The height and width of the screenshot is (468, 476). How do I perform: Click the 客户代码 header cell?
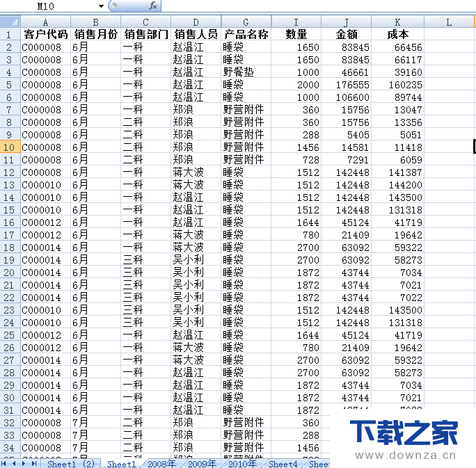(x=45, y=34)
